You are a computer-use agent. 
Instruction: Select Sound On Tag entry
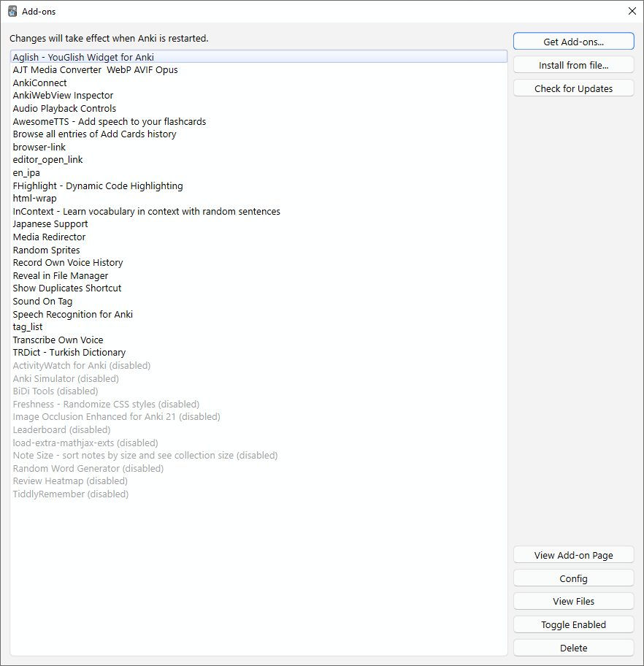pos(258,302)
